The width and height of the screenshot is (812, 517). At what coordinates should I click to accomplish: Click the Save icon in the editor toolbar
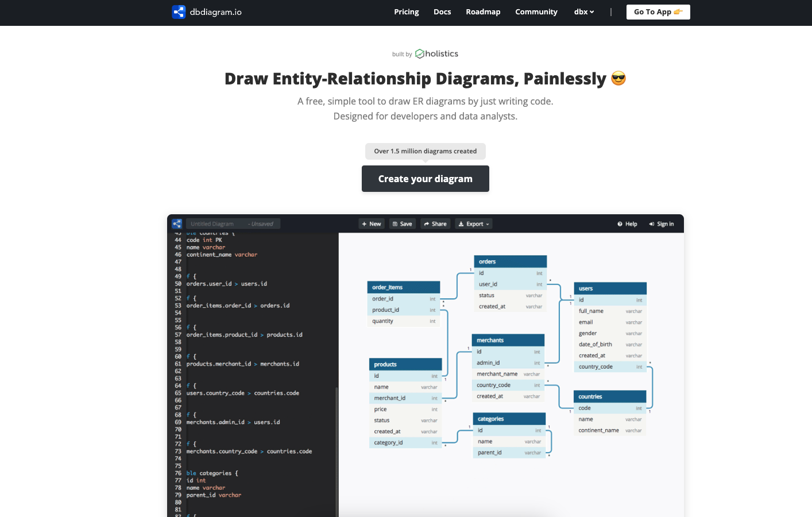[x=395, y=223]
